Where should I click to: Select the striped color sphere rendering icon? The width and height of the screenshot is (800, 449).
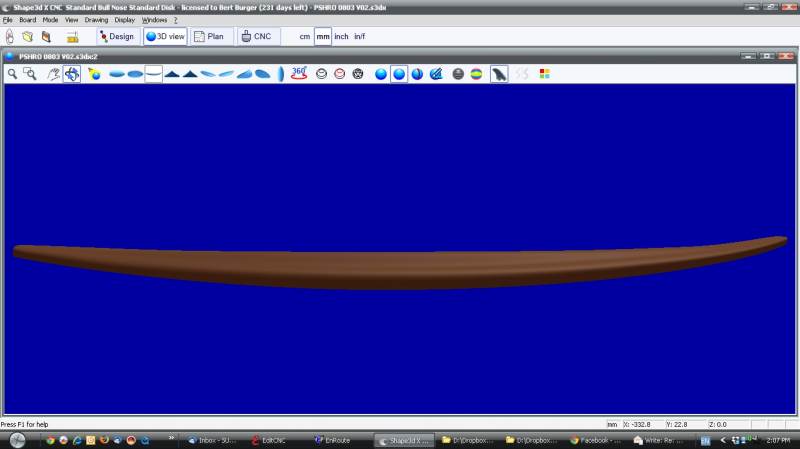pyautogui.click(x=476, y=73)
